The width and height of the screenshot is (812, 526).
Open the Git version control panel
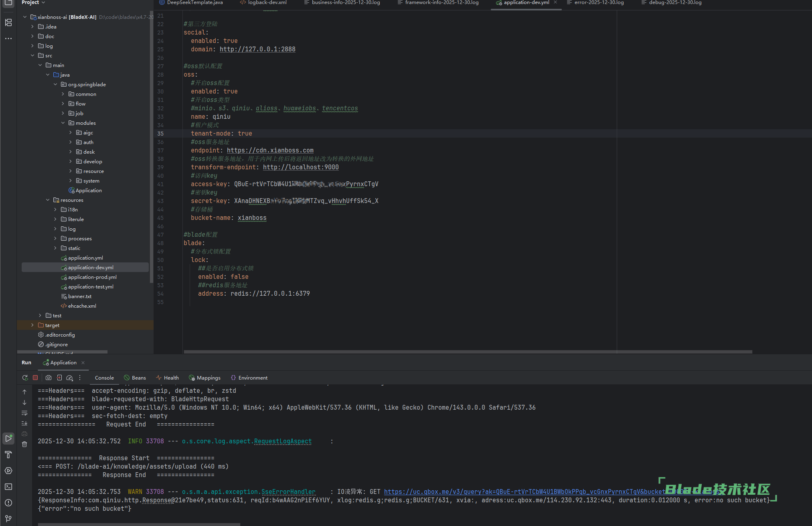(8, 518)
